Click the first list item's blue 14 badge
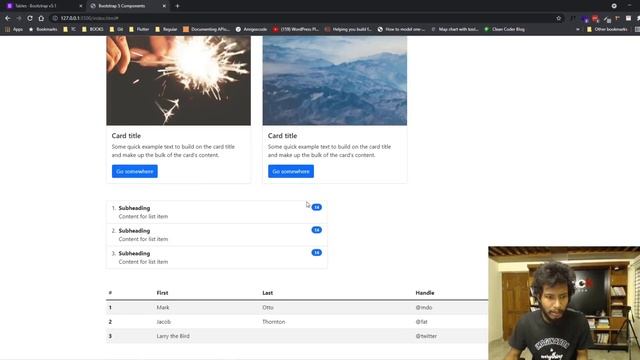The height and width of the screenshot is (360, 640). tap(317, 207)
